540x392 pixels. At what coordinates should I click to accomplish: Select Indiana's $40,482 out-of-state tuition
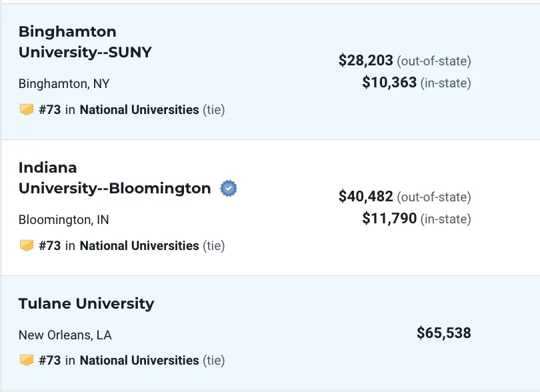click(366, 197)
